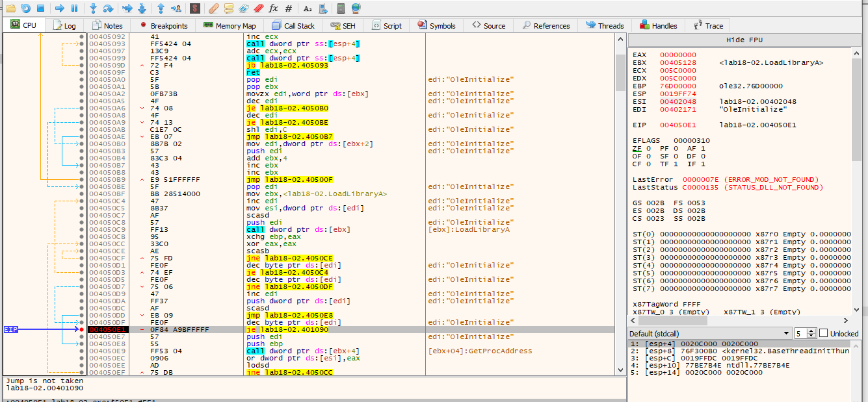
Task: Select the 'Jump is not taken' info line
Action: pos(45,381)
